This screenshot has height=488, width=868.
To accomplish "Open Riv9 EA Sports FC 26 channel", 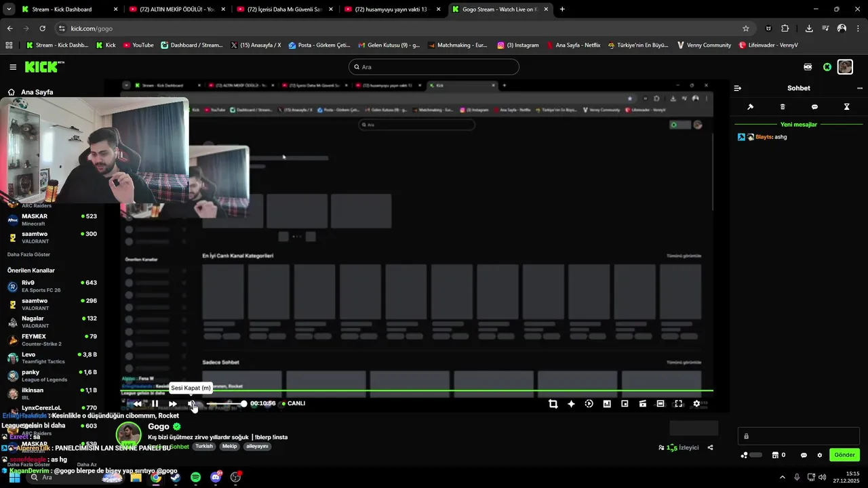I will [x=52, y=286].
